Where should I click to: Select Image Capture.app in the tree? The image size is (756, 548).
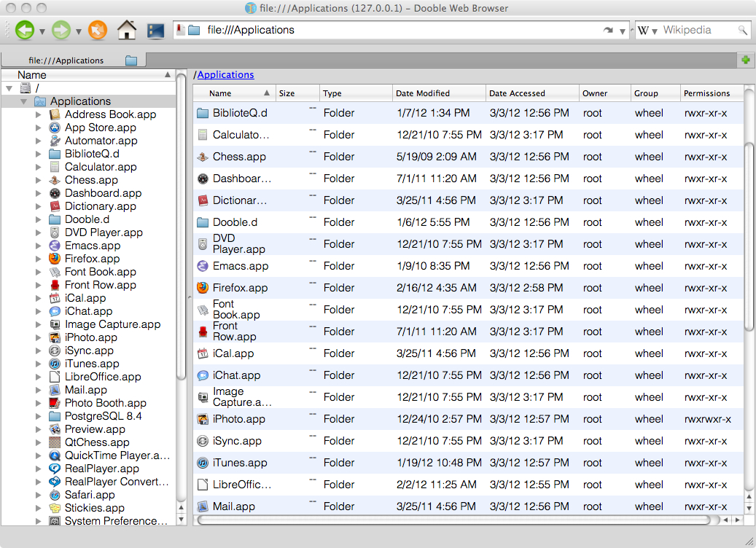tap(112, 324)
